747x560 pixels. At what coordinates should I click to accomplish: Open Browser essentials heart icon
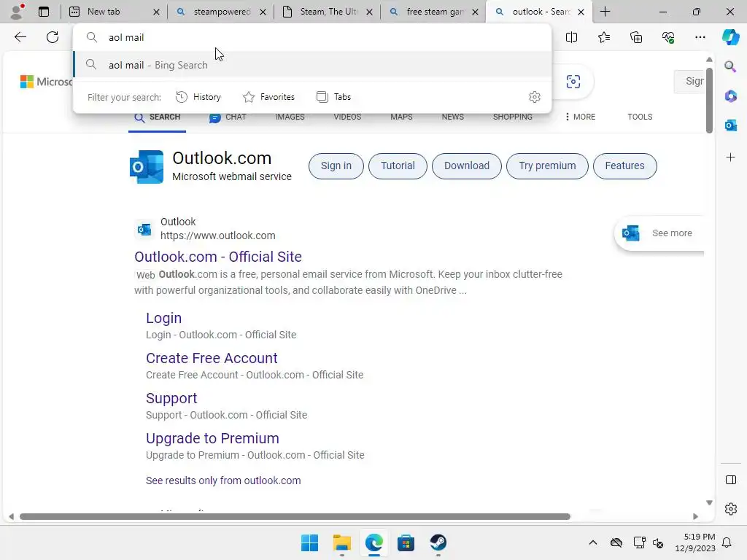pos(668,37)
